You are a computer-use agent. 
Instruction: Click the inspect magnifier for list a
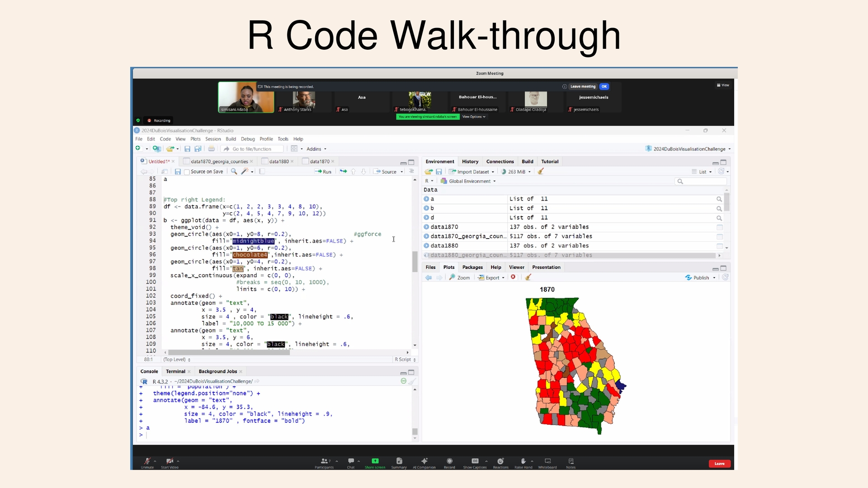(719, 199)
